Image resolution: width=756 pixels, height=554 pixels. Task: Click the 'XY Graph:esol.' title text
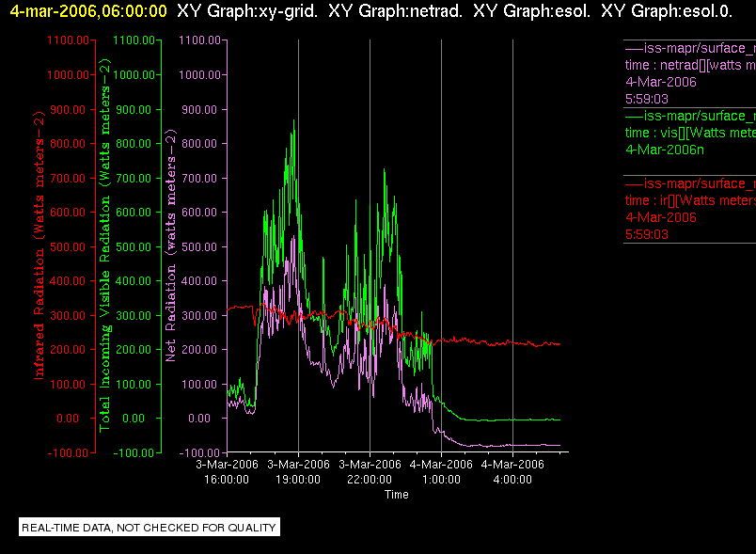click(x=532, y=11)
